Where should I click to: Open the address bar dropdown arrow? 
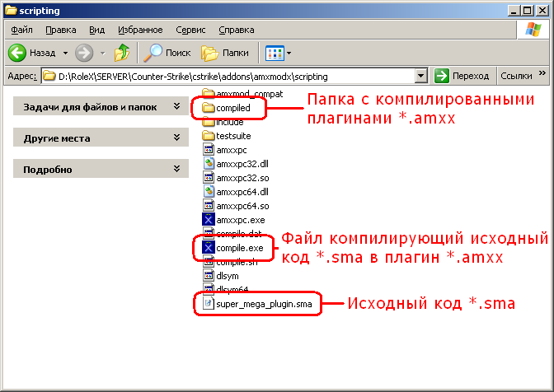[420, 76]
